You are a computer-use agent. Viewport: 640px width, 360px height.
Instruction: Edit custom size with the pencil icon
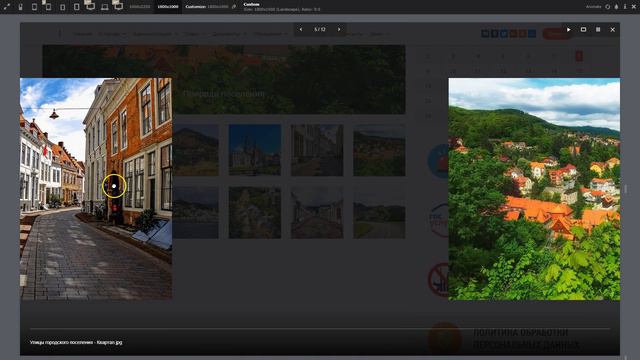(x=234, y=7)
